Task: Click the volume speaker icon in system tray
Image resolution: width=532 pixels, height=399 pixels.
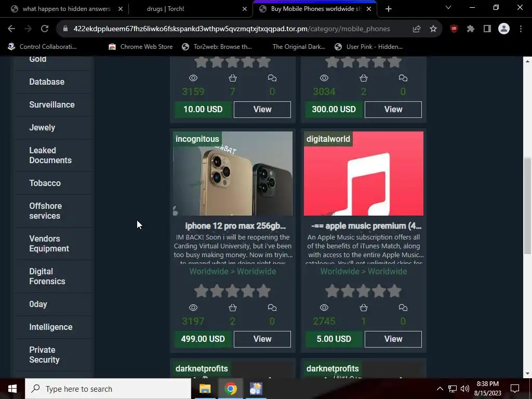Action: click(x=465, y=389)
